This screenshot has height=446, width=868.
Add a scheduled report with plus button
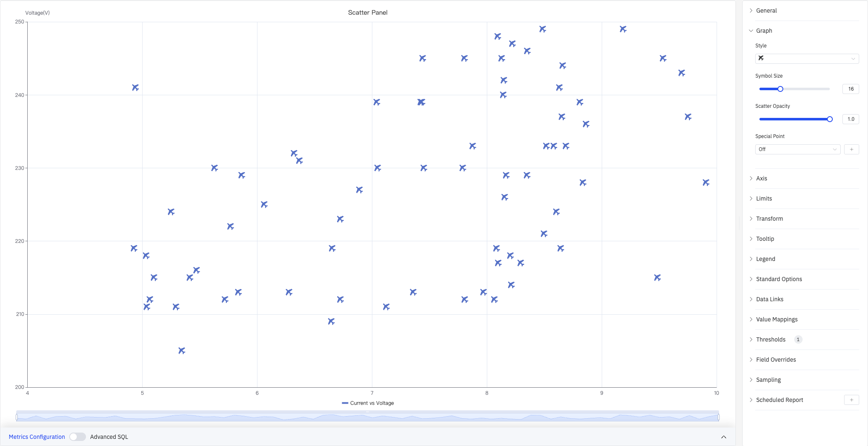point(851,400)
